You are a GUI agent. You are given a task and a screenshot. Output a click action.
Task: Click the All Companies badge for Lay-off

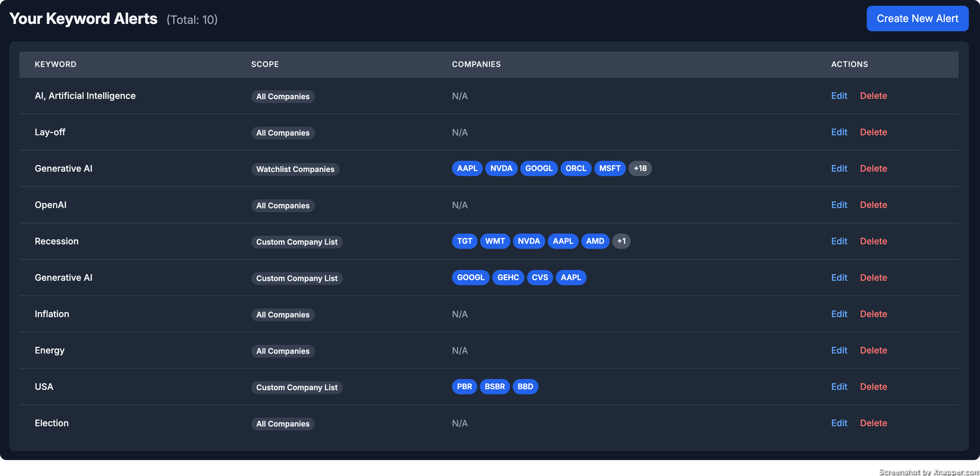283,133
